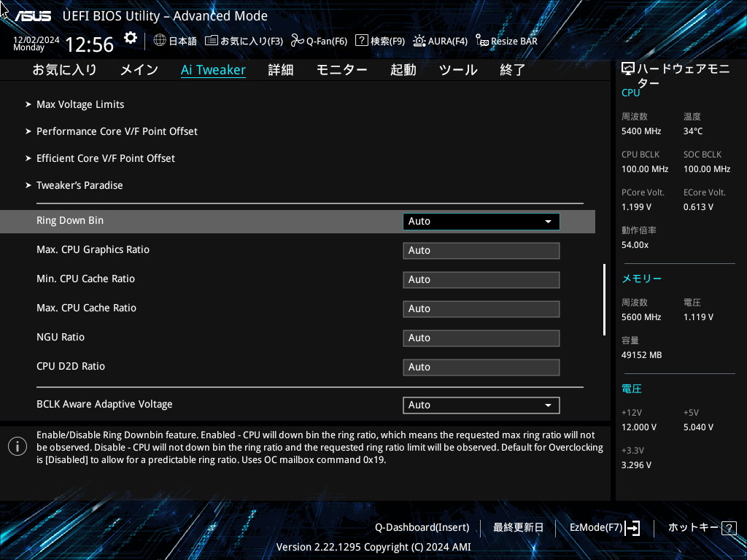Click the 12:56 clock display
Viewport: 747px width, 560px height.
point(89,44)
